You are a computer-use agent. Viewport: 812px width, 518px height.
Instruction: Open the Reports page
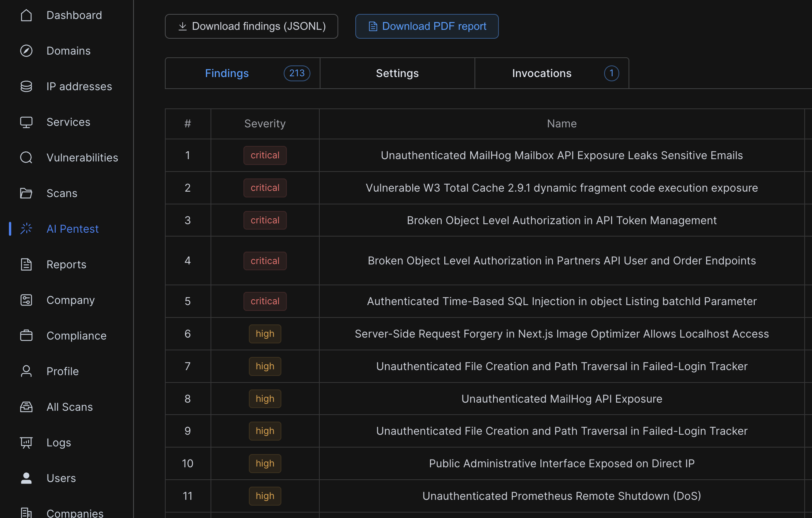67,264
